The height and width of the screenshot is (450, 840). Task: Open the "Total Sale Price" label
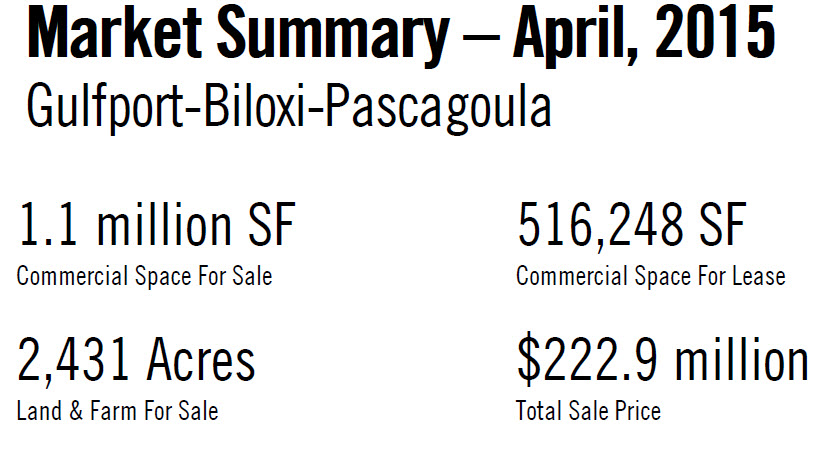click(588, 411)
